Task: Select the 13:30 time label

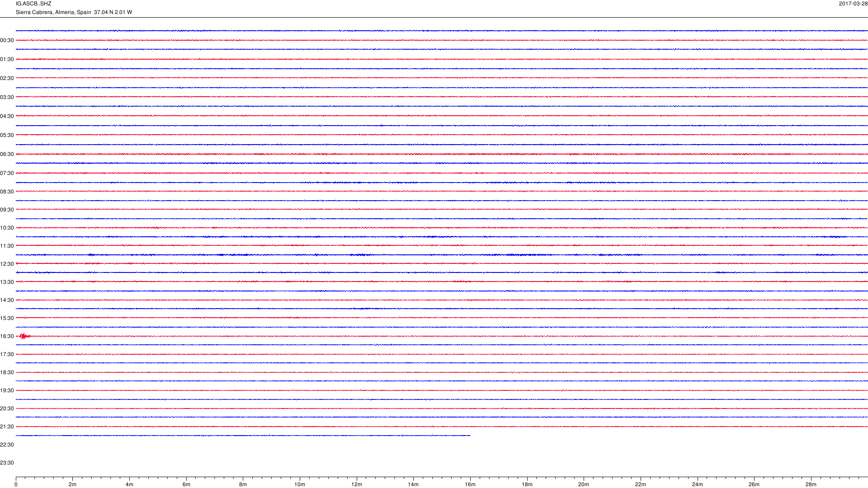Action: click(x=7, y=282)
